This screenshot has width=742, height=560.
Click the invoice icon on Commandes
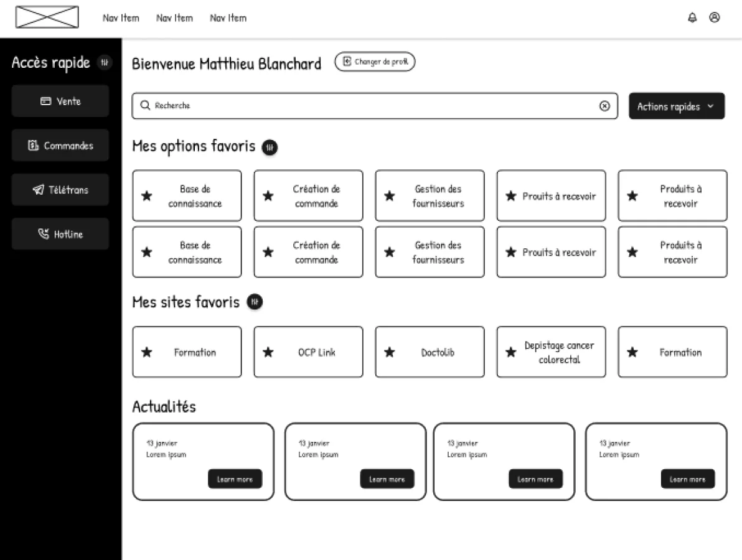point(32,145)
